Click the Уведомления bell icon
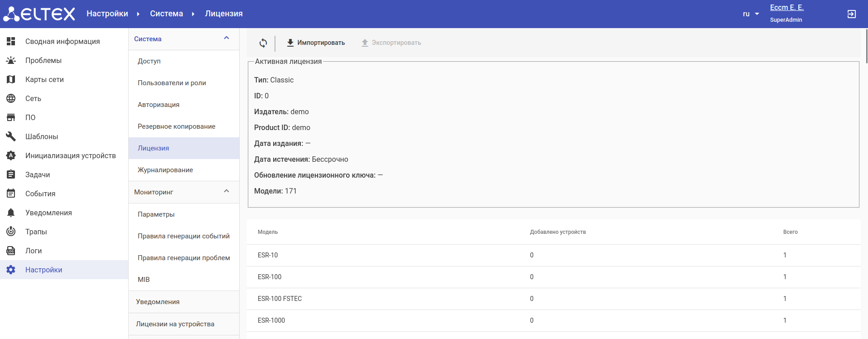Screen dimensions: 868x339 (11, 213)
